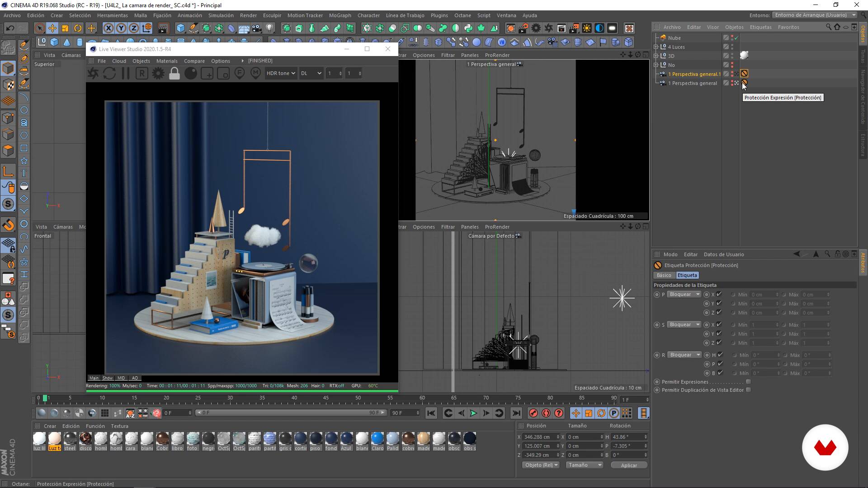Toggle Z axis lock
This screenshot has width=868, height=488.
tap(134, 28)
